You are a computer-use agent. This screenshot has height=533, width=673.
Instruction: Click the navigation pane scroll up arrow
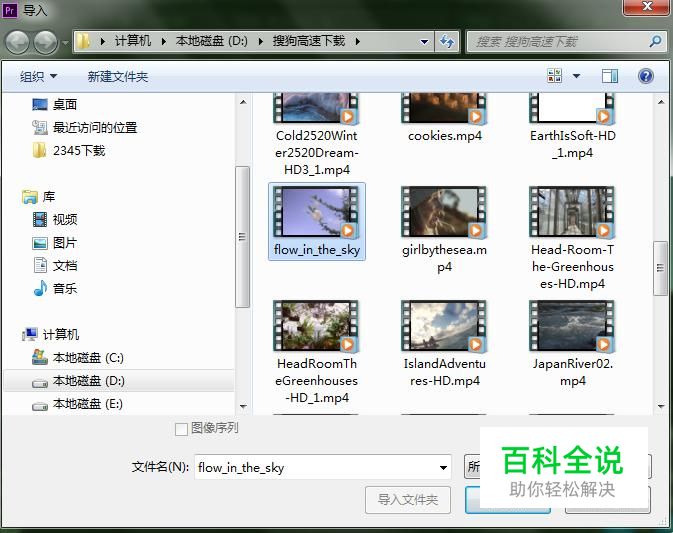coord(243,102)
